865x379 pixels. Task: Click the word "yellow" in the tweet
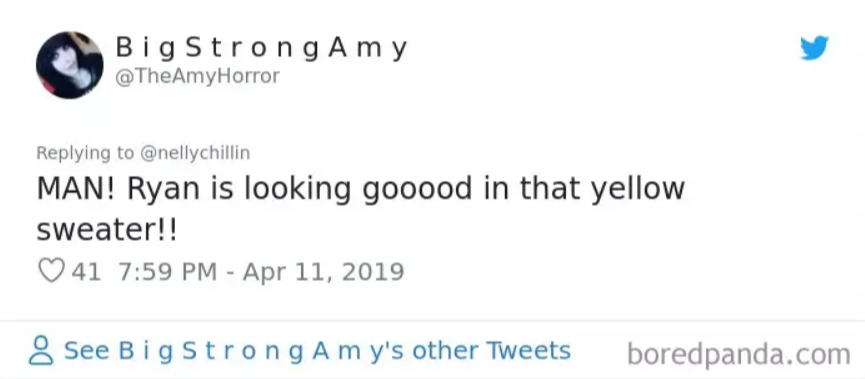(x=638, y=189)
